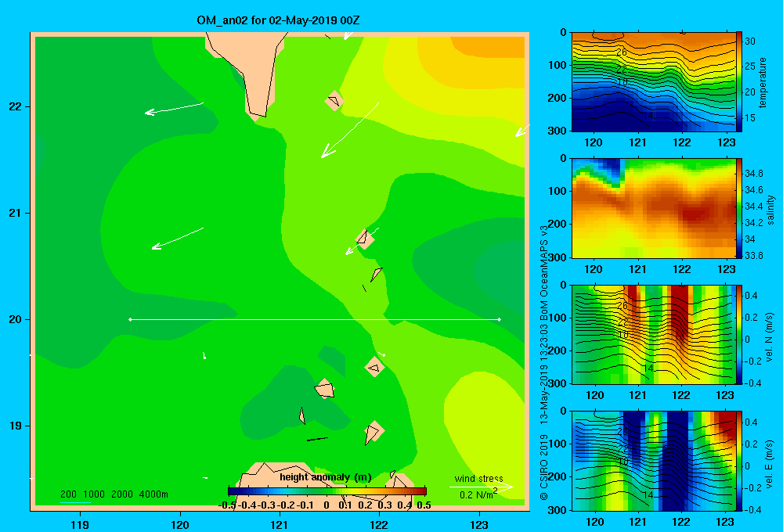Click latitude label 22 on the map axis
Viewport: 783px width, 532px height.
(15, 107)
